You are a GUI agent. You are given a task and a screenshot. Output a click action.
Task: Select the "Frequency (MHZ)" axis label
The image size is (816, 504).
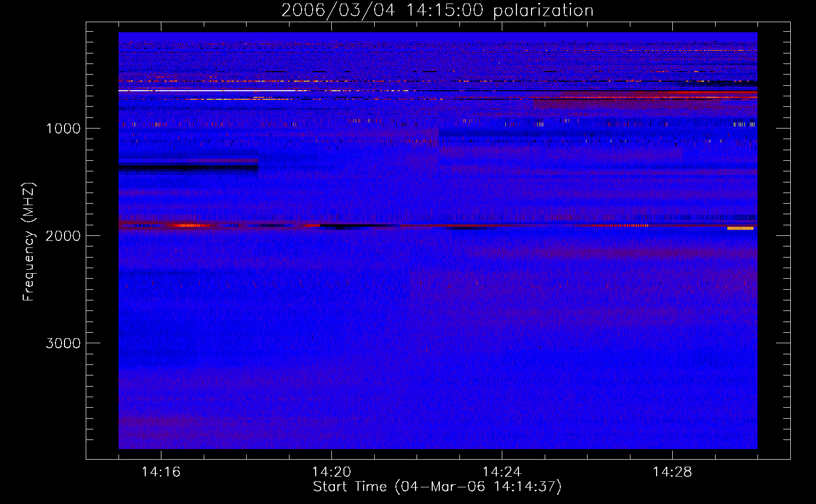tap(29, 242)
